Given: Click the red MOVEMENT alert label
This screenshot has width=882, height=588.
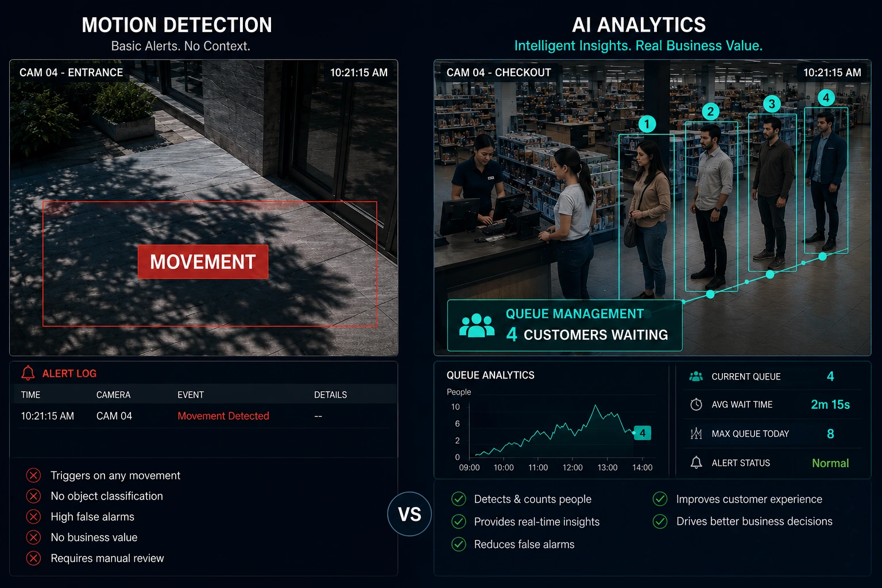Looking at the screenshot, I should pos(203,262).
